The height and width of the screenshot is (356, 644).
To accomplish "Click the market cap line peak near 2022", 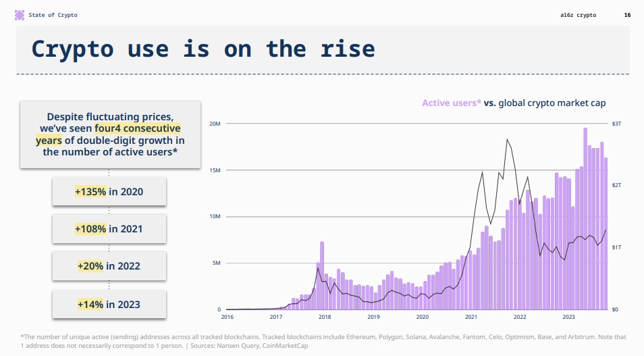I will [x=507, y=140].
